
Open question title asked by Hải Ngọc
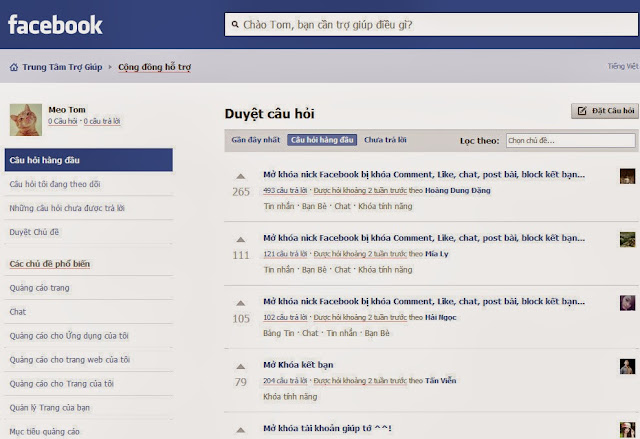[x=424, y=302]
